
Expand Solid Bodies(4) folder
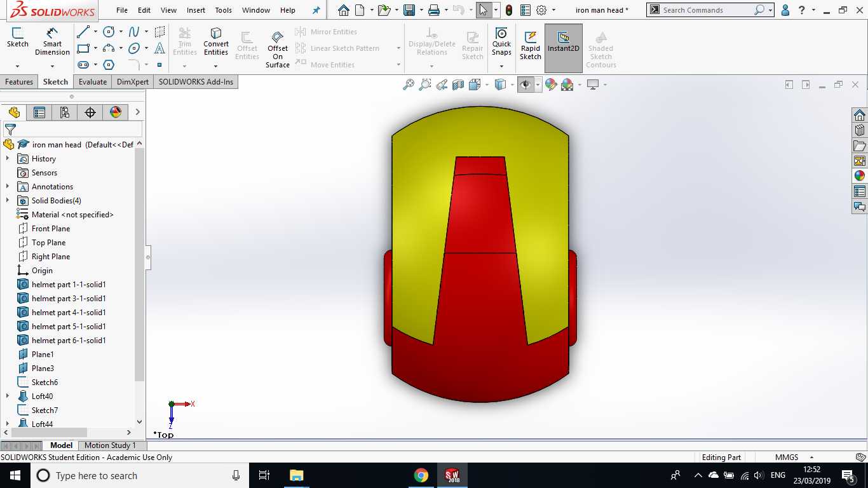tap(8, 201)
